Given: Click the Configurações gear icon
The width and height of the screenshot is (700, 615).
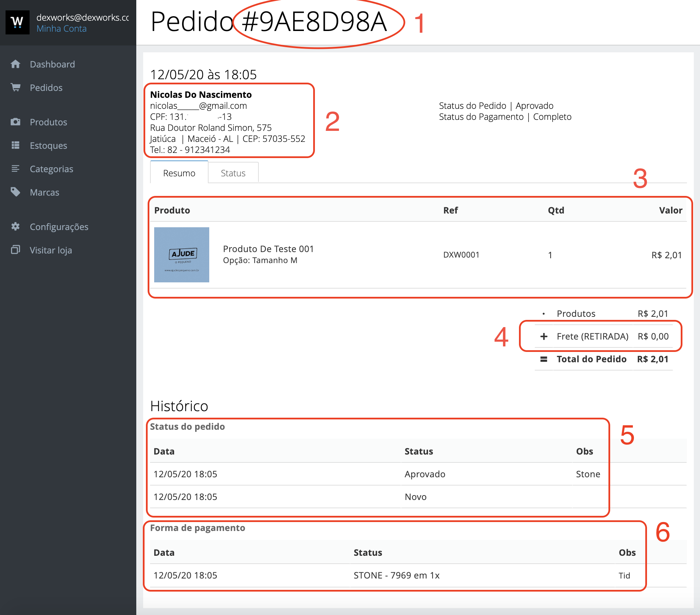Looking at the screenshot, I should 15,227.
